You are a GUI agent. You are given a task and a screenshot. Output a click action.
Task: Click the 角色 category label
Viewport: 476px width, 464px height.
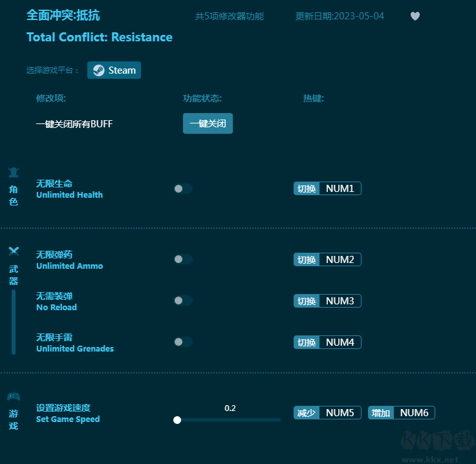(14, 196)
